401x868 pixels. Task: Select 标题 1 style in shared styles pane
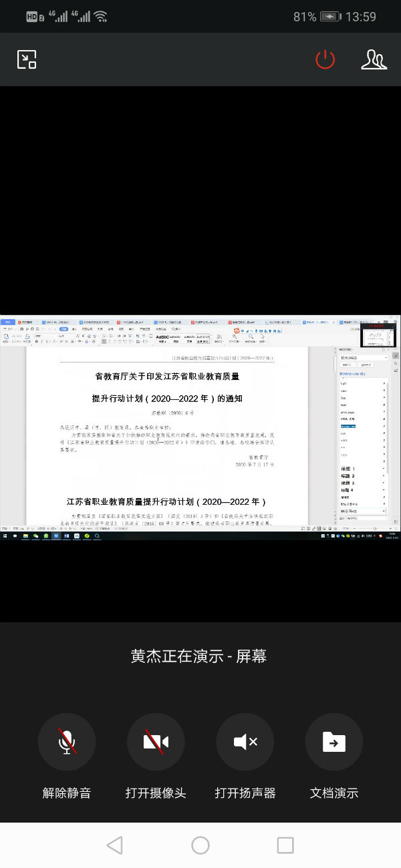[x=349, y=469]
